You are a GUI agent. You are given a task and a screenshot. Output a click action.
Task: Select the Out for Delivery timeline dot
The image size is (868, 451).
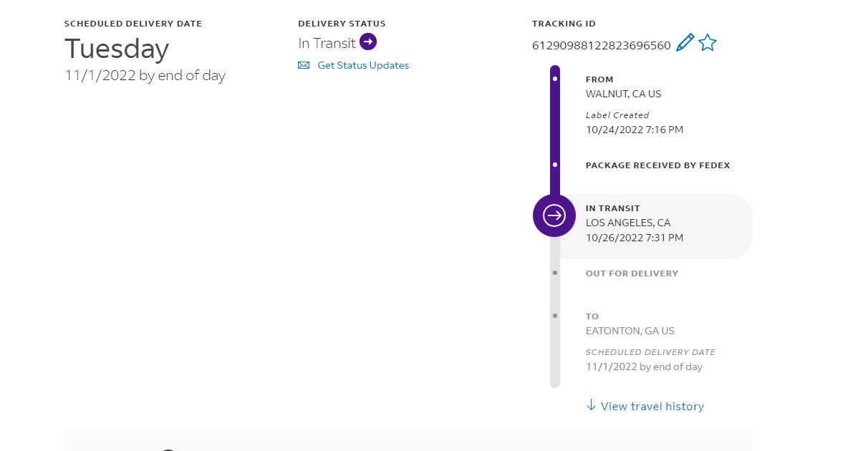555,273
